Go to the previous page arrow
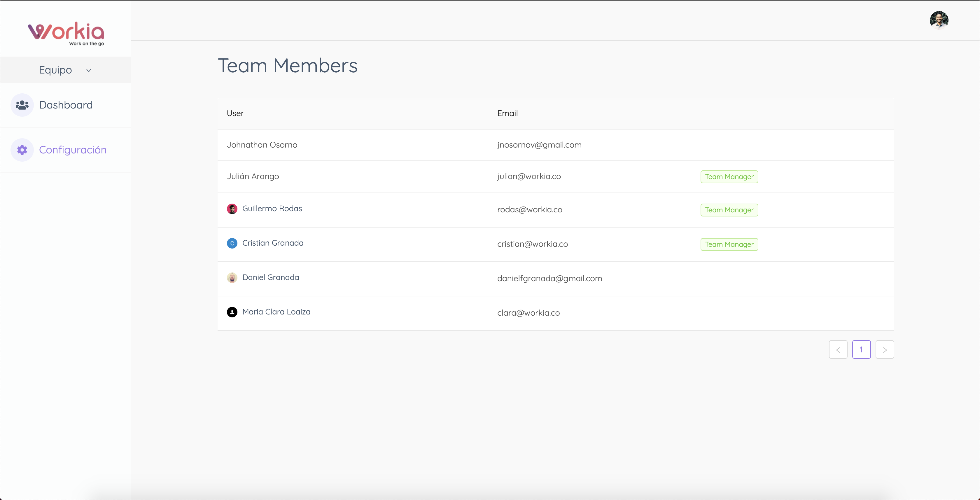This screenshot has width=980, height=500. [838, 350]
